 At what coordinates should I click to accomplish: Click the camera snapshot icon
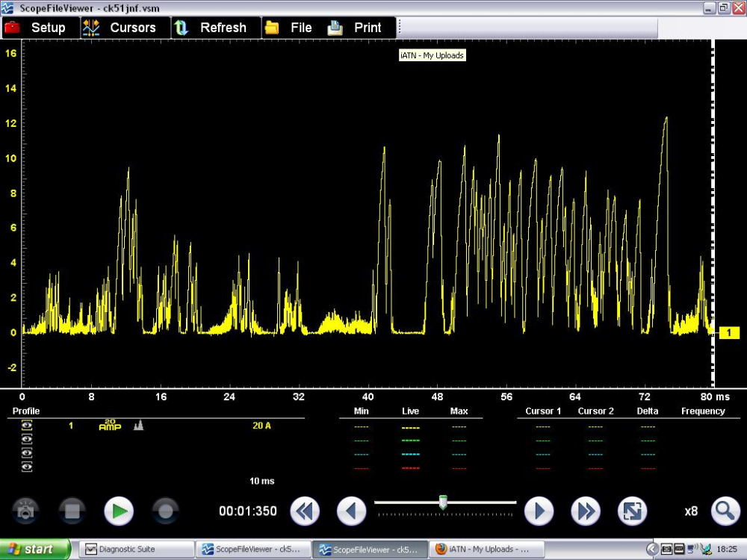click(26, 511)
